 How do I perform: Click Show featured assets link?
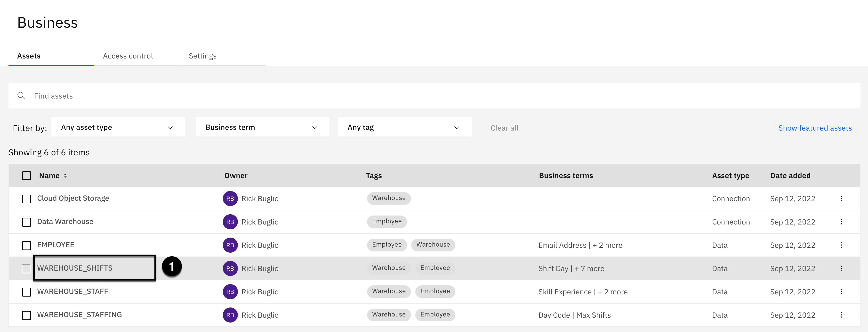click(815, 128)
